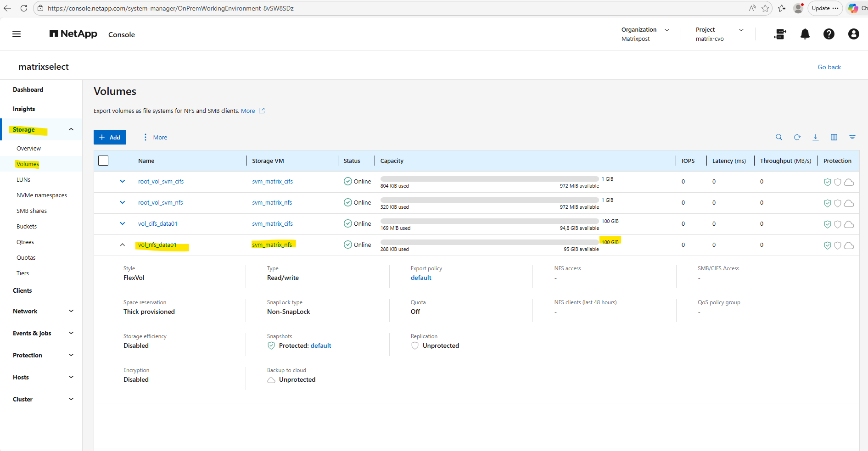868x451 pixels.
Task: Click the search icon above volumes table
Action: (778, 137)
